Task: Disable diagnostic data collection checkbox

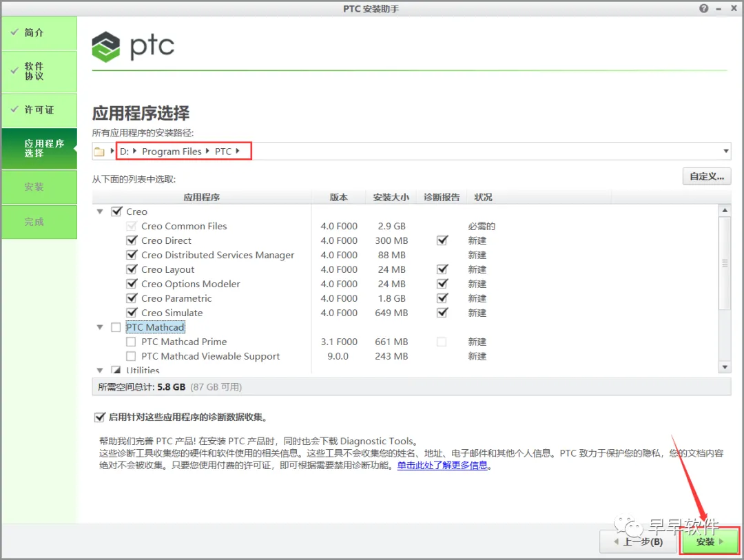Action: (99, 417)
